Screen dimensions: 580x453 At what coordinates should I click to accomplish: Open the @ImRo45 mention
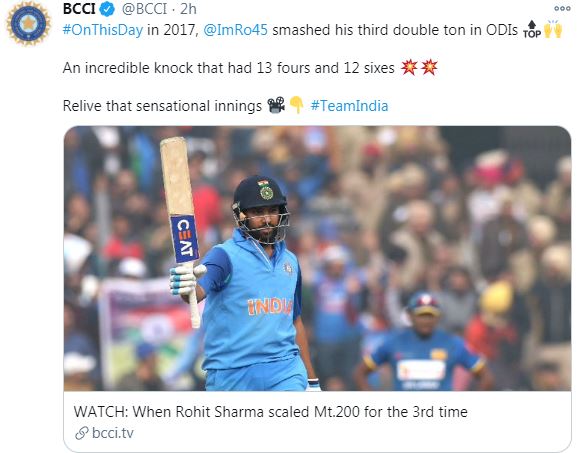tap(235, 30)
